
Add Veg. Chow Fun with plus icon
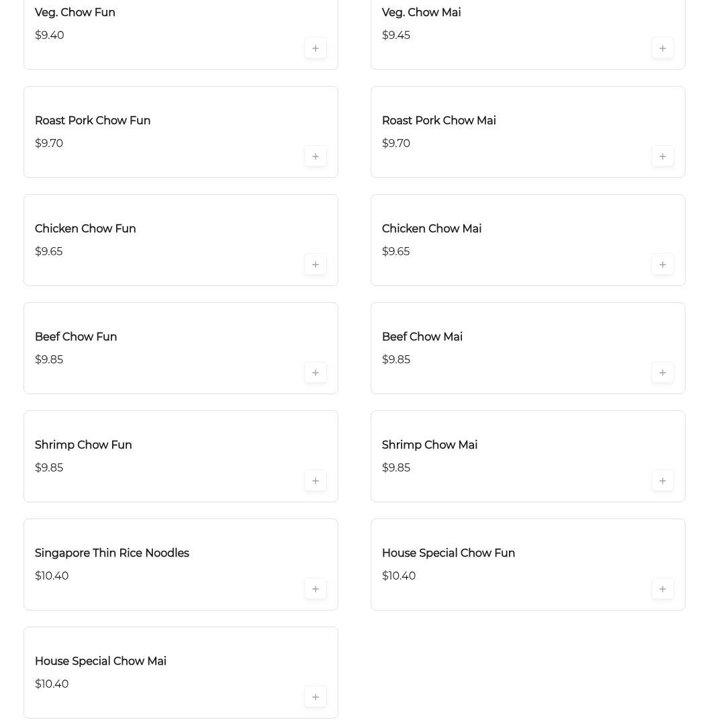coord(316,48)
